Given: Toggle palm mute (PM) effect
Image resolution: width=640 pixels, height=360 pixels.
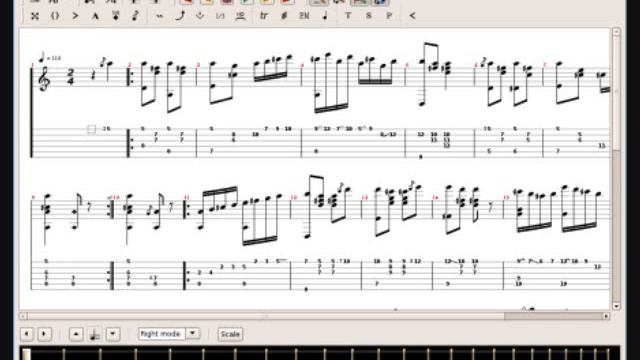Looking at the screenshot, I should [x=304, y=16].
